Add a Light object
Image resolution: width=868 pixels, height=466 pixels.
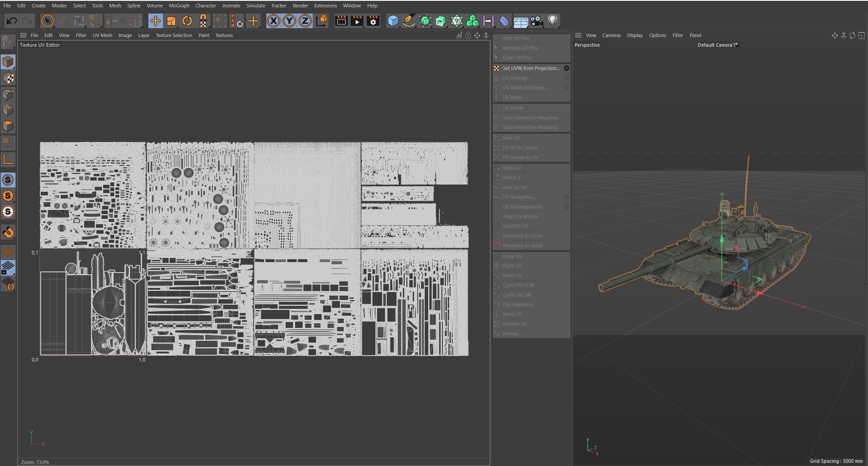tap(552, 21)
